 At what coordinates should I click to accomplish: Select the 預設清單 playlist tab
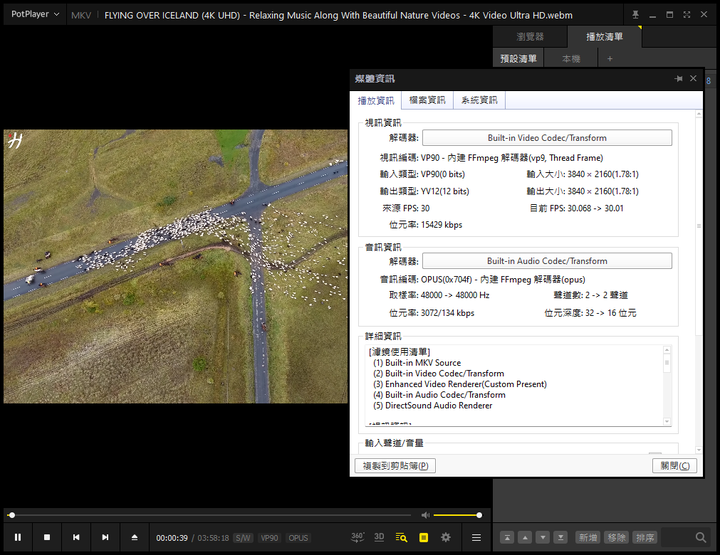click(518, 59)
